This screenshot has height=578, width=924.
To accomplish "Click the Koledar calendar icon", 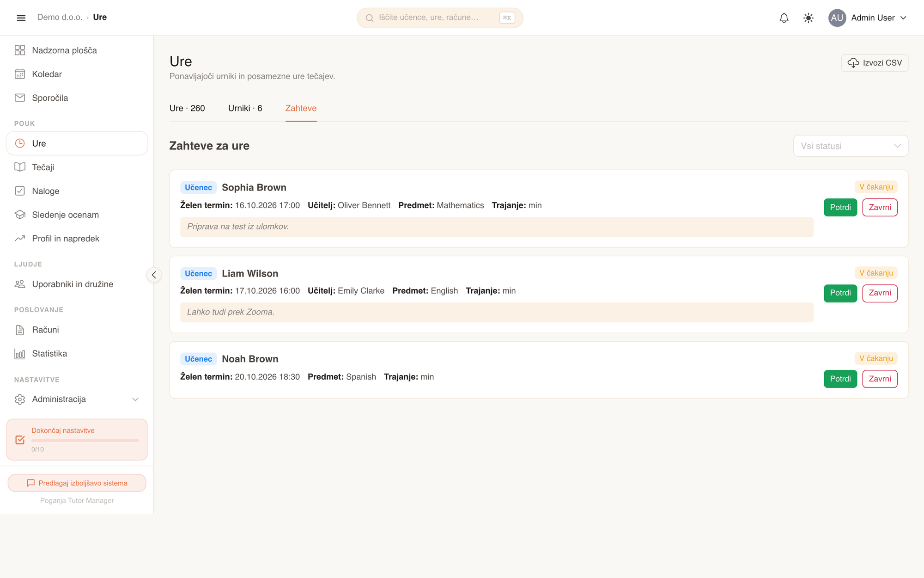I will 20,74.
